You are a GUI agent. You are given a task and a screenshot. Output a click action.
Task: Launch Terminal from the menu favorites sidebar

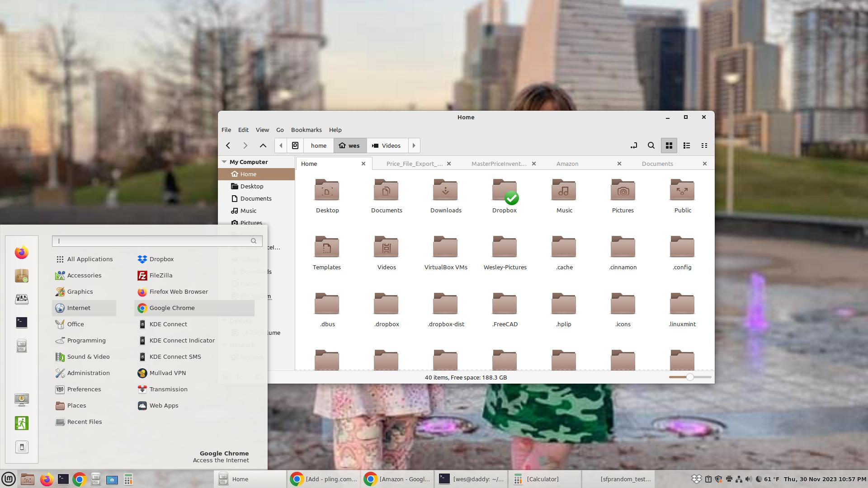[22, 322]
